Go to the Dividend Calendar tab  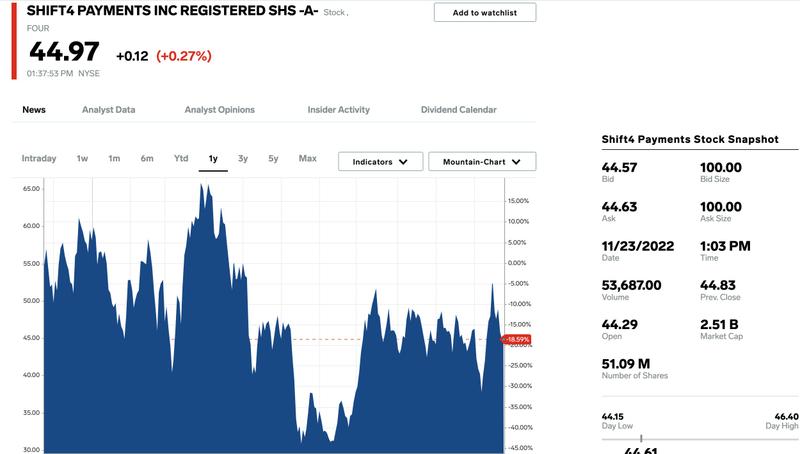[459, 110]
